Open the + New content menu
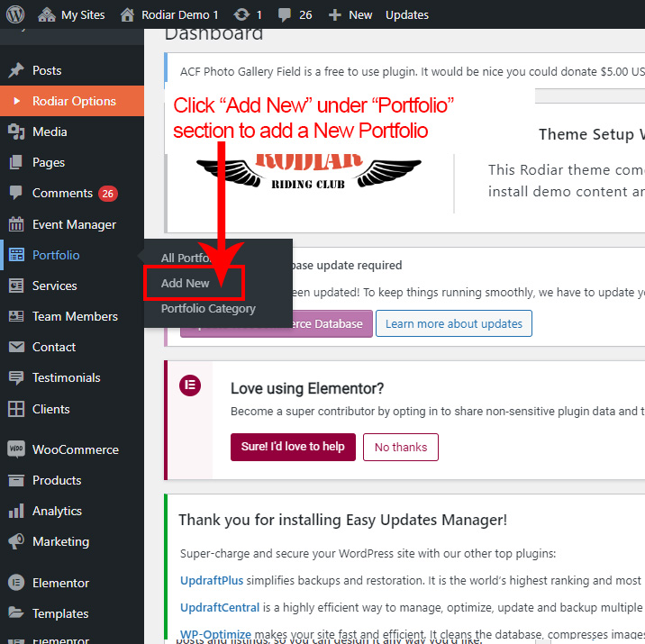 (x=350, y=14)
